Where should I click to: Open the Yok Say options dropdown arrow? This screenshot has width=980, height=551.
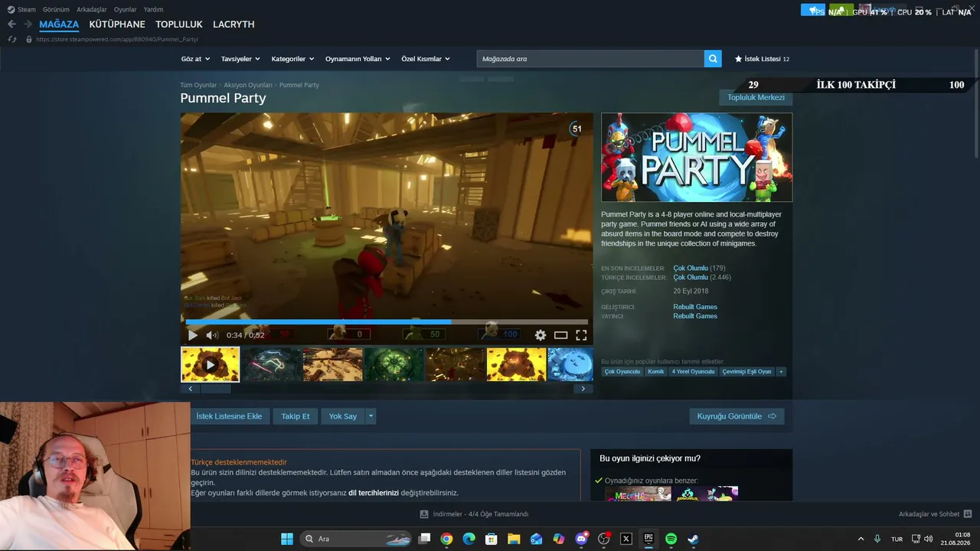coord(371,416)
